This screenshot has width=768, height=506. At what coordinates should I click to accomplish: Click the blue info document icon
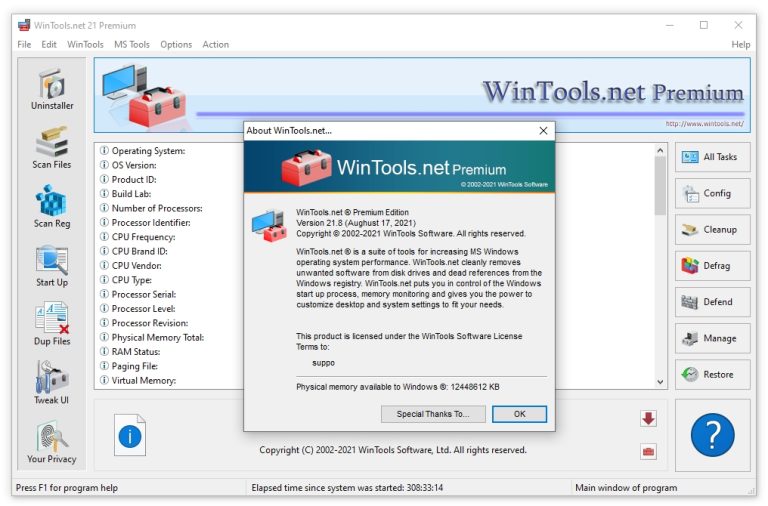(130, 435)
